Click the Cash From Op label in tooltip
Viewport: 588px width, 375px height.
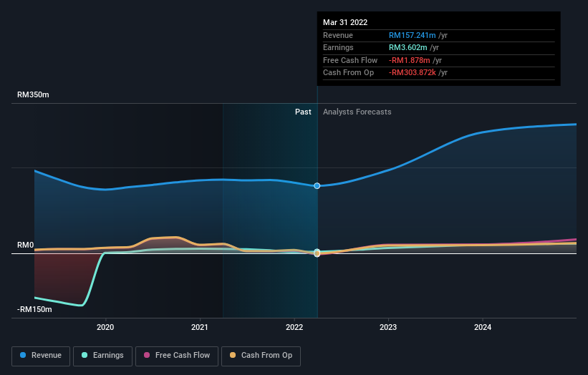[348, 73]
